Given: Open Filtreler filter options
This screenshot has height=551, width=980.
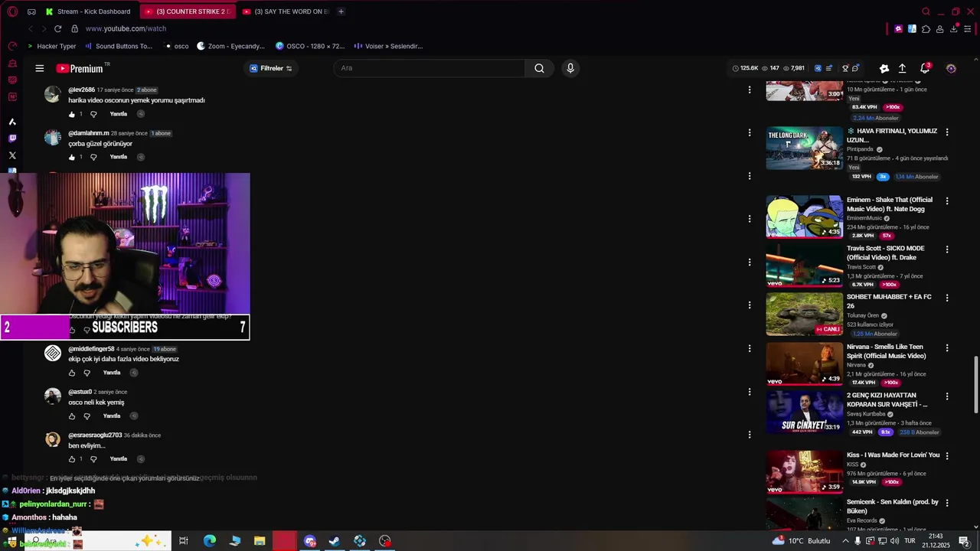Looking at the screenshot, I should (x=271, y=68).
